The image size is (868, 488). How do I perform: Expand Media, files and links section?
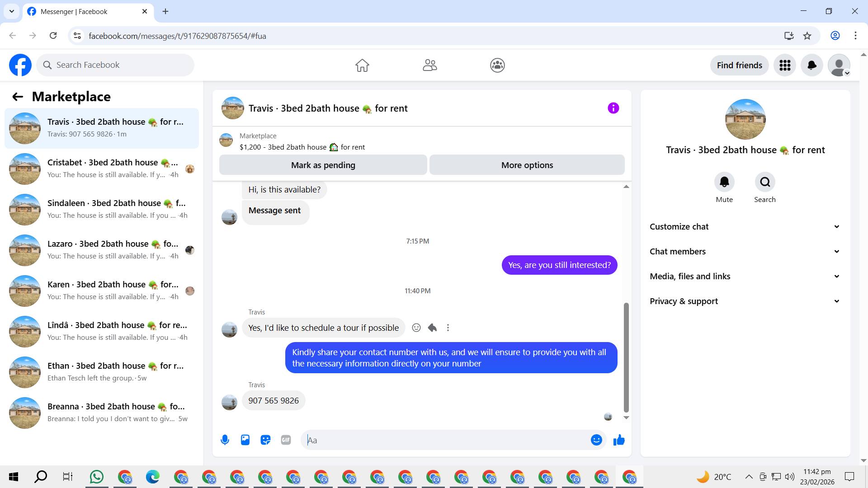pyautogui.click(x=745, y=276)
